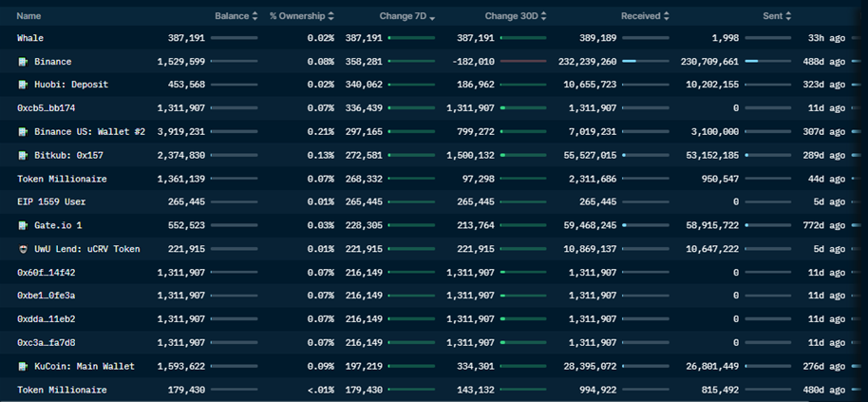Screen dimensions: 868x402
Task: Click Gate.io 772d ago timestamp
Action: [x=824, y=225]
